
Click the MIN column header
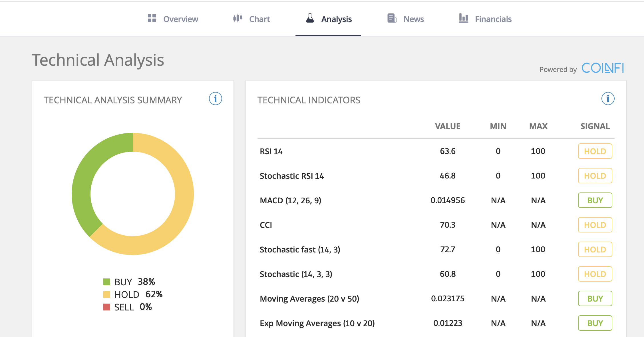pos(498,126)
